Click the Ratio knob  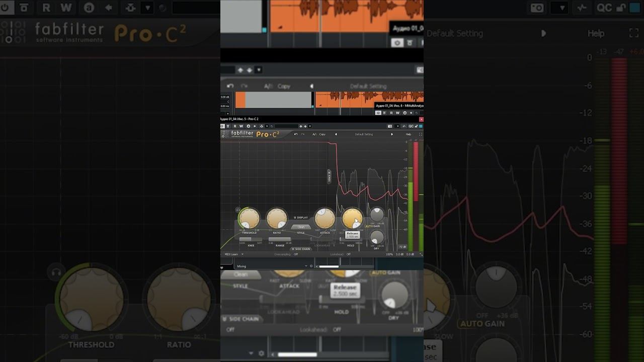(277, 219)
